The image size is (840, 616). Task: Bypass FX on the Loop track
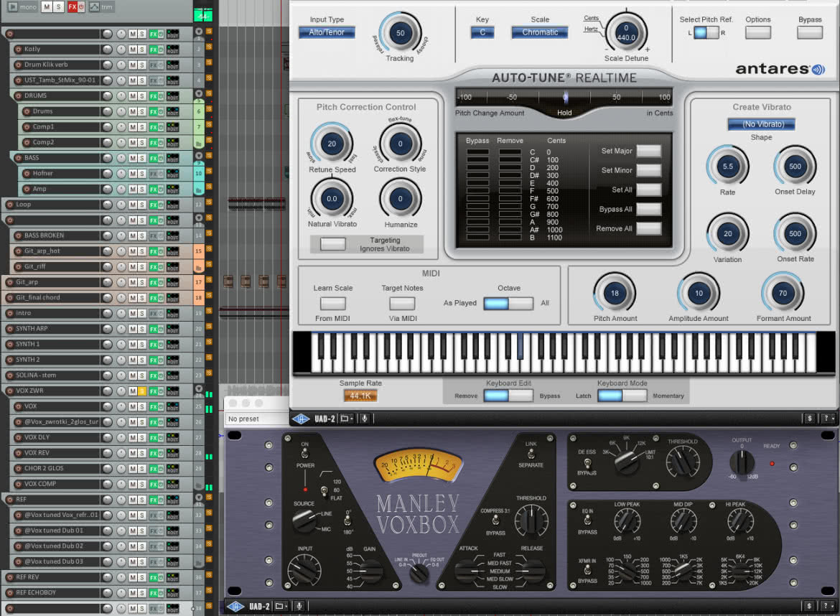click(x=161, y=205)
